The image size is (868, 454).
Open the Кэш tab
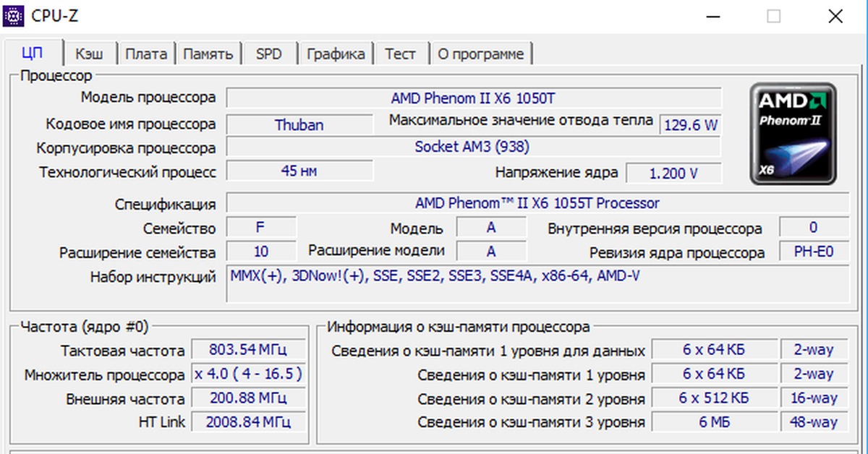point(90,54)
